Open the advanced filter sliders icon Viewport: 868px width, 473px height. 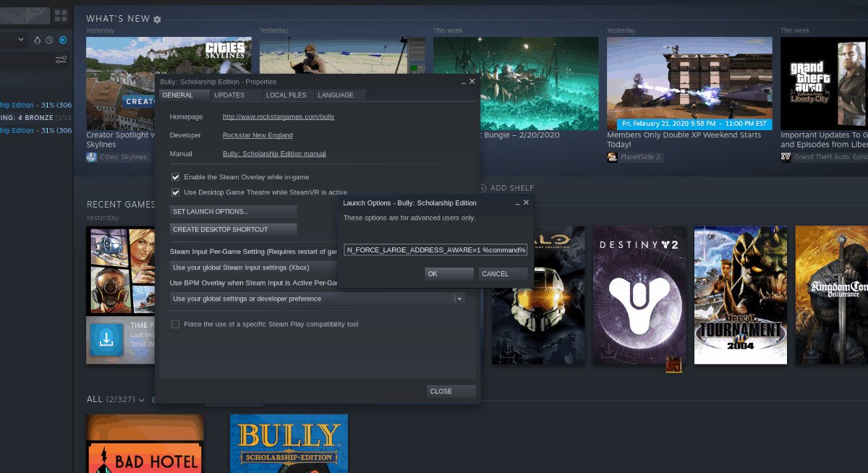pos(61,59)
